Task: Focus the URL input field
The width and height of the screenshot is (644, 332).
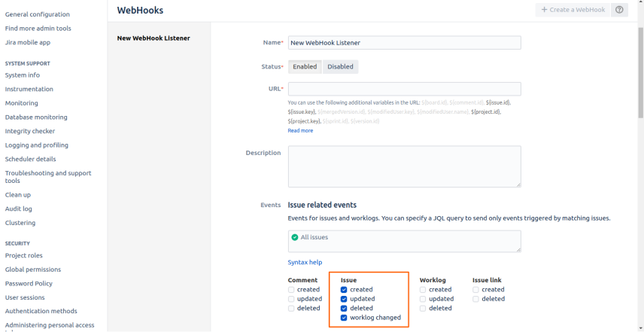Action: point(405,89)
